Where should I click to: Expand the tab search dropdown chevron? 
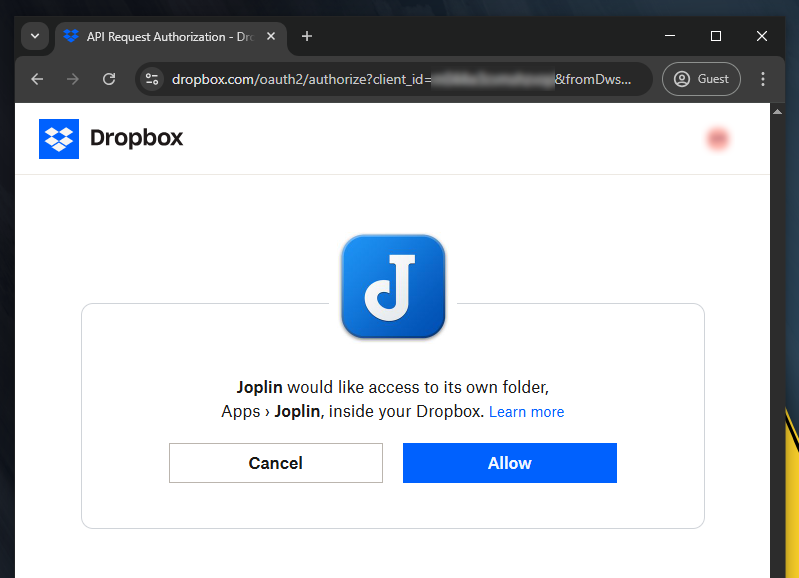pos(35,36)
